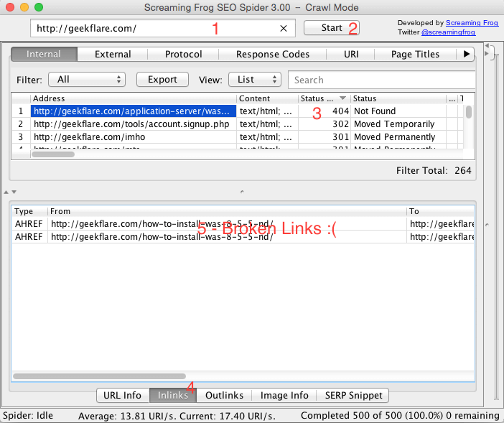Click the Search input field

pos(381,80)
